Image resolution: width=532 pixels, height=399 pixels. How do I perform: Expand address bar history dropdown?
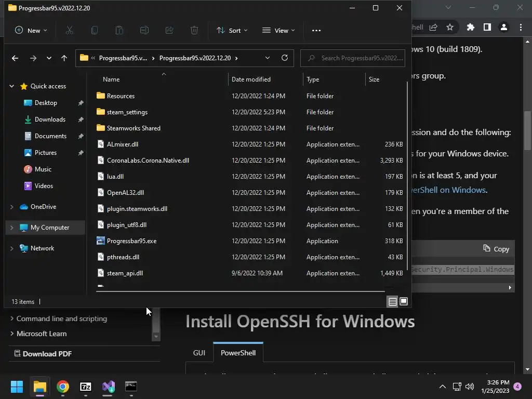(268, 58)
